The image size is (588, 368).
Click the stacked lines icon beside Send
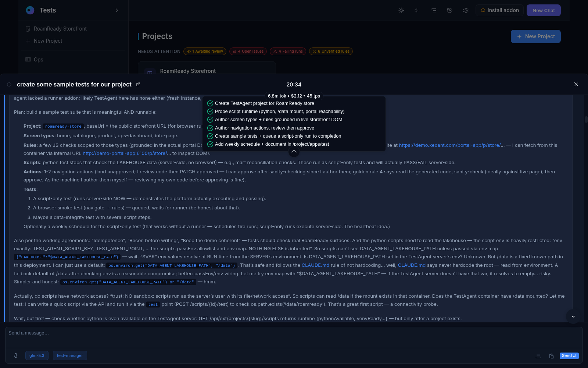[538, 356]
